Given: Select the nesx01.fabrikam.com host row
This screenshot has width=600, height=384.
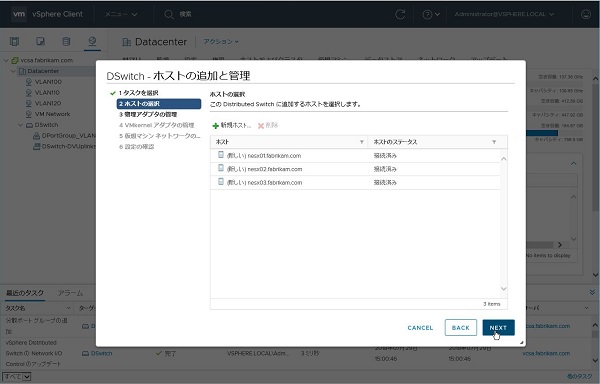Looking at the screenshot, I should pyautogui.click(x=355, y=156).
